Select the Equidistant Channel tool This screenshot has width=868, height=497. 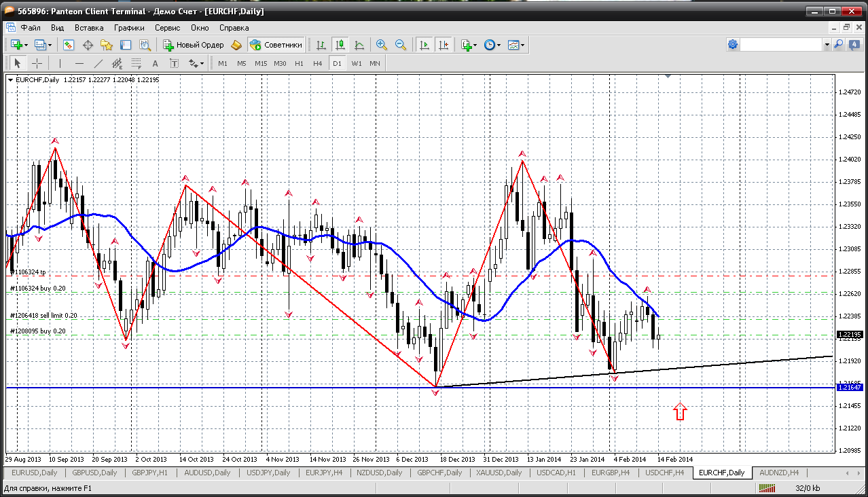pos(117,63)
